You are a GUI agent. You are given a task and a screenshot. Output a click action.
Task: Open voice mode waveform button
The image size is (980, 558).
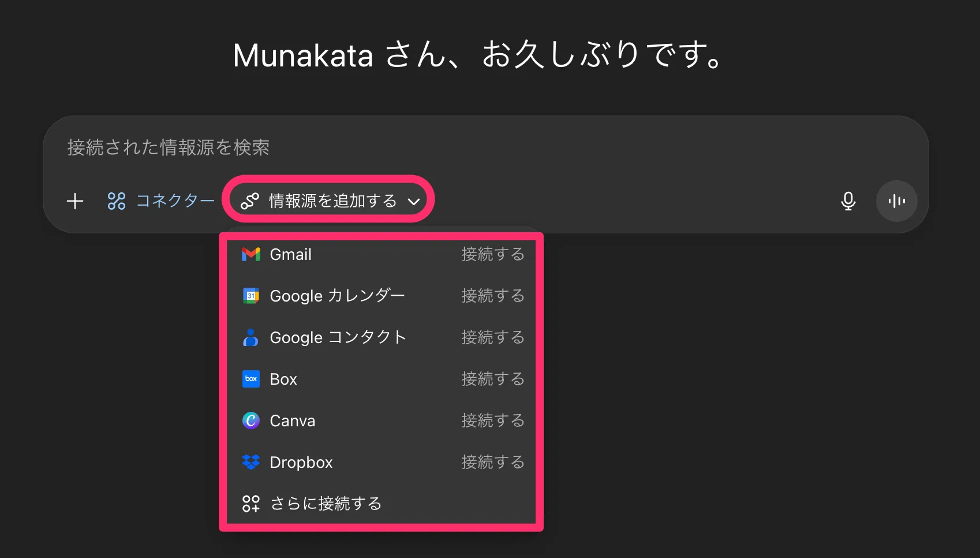(896, 201)
